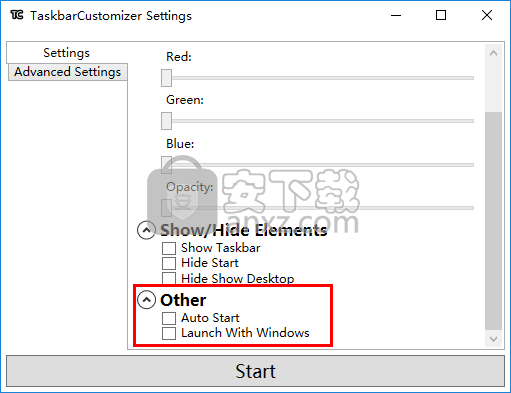Click the TaskbarCustomizer app icon in title bar
Image resolution: width=511 pixels, height=393 pixels.
coord(17,15)
